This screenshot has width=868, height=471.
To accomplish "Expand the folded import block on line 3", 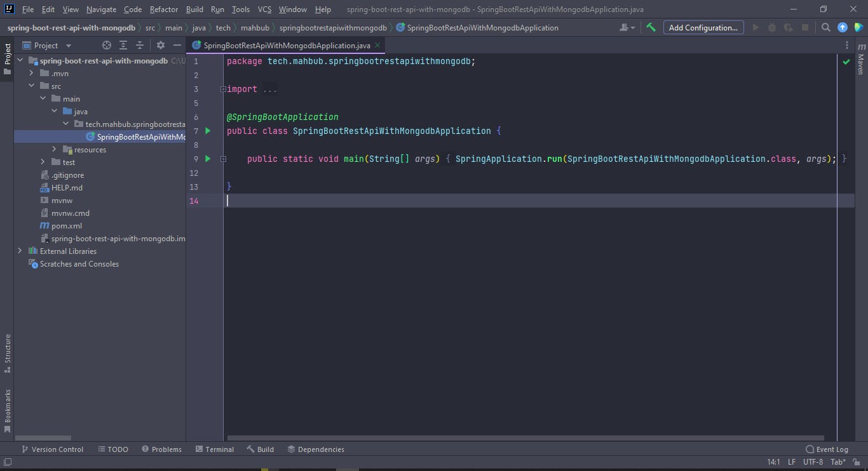I will point(223,89).
